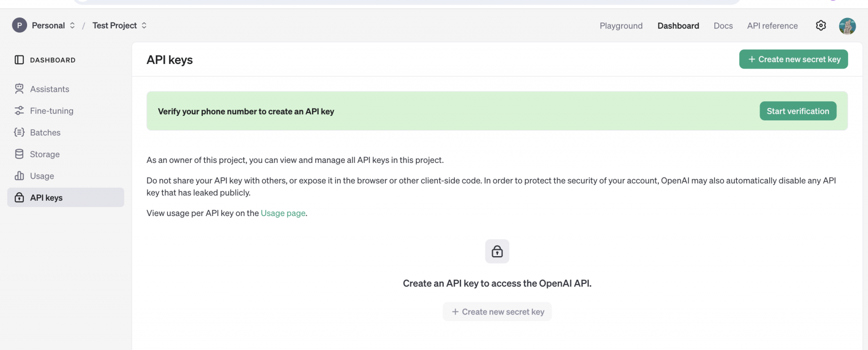Click the Fine-tuning sliders icon
Viewport: 868px width, 350px height.
pos(19,111)
